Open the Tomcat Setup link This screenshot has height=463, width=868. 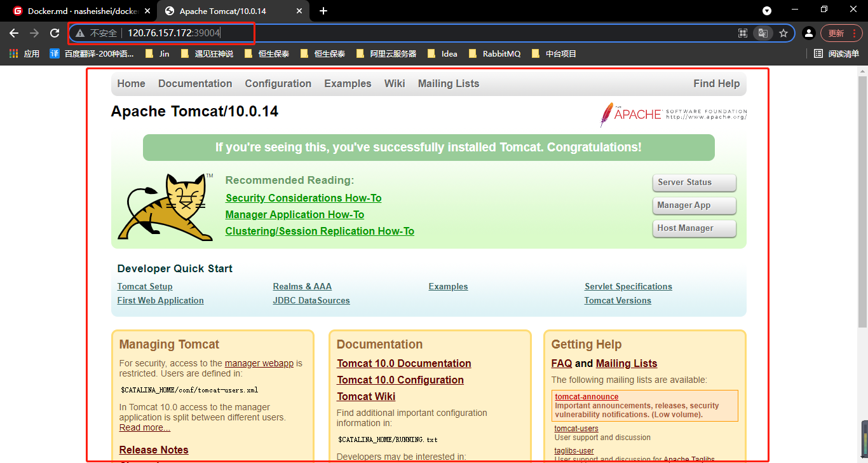point(145,287)
